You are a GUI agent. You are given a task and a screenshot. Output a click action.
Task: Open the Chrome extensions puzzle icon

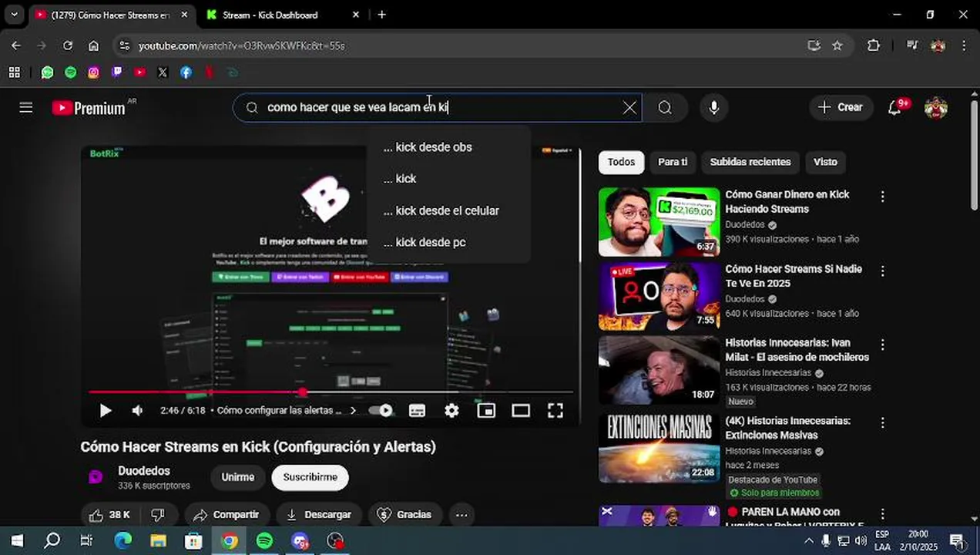(x=873, y=45)
